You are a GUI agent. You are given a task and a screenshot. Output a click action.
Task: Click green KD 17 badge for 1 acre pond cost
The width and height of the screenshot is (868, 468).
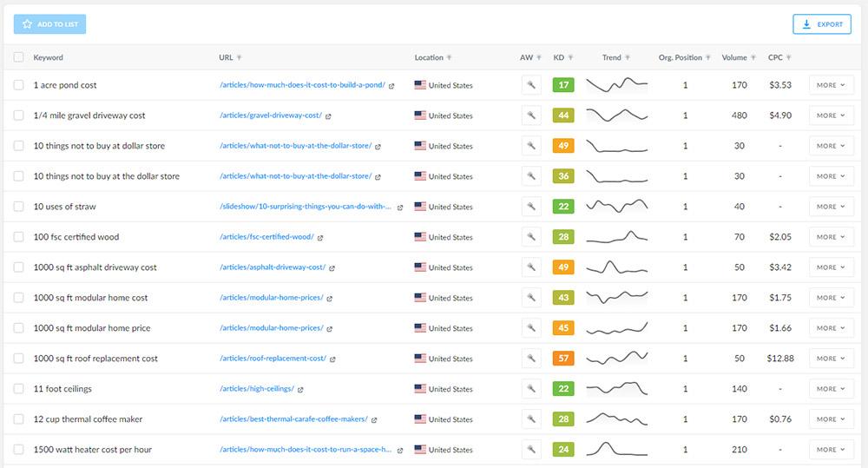[x=563, y=85]
